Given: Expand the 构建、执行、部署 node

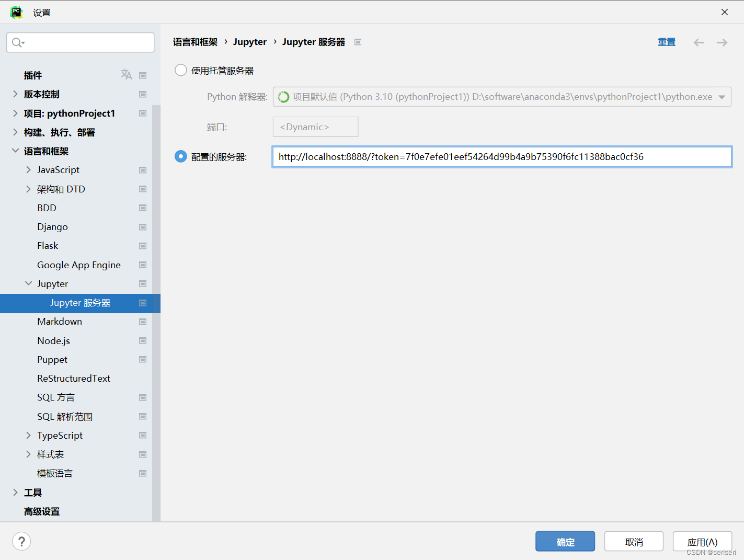Looking at the screenshot, I should click(15, 132).
